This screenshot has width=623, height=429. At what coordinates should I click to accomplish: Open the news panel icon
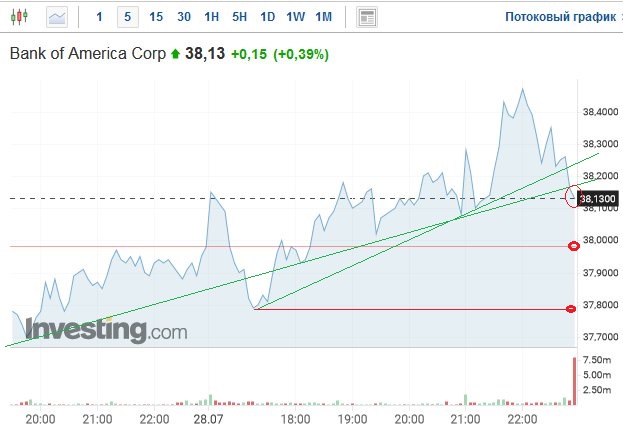(x=366, y=17)
